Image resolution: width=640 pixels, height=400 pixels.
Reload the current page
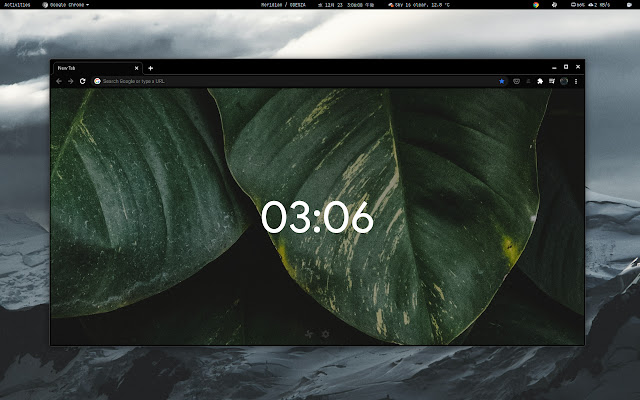pos(82,81)
